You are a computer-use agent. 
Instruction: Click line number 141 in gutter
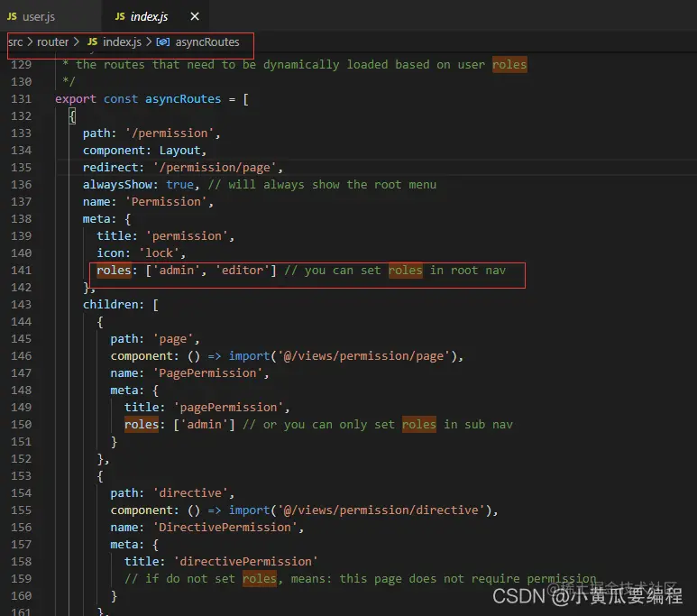point(22,270)
